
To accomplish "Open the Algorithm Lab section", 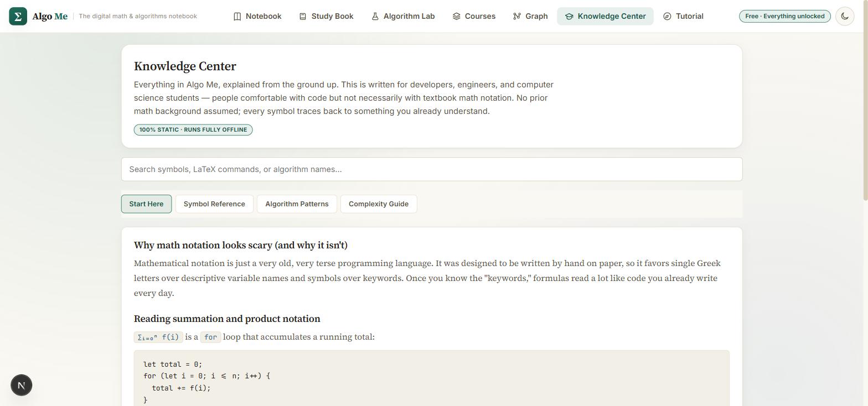I will click(403, 16).
